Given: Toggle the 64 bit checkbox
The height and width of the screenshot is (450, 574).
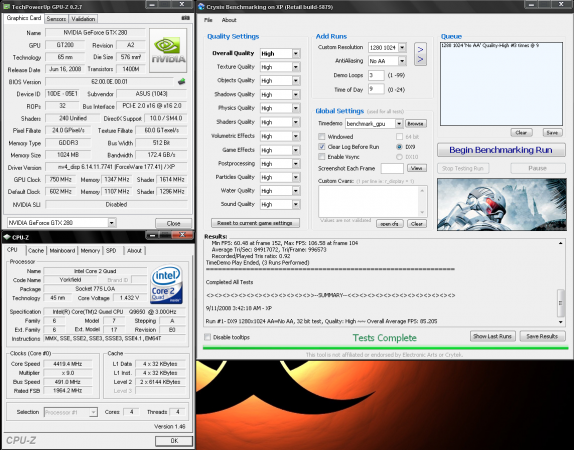Looking at the screenshot, I should tap(399, 137).
